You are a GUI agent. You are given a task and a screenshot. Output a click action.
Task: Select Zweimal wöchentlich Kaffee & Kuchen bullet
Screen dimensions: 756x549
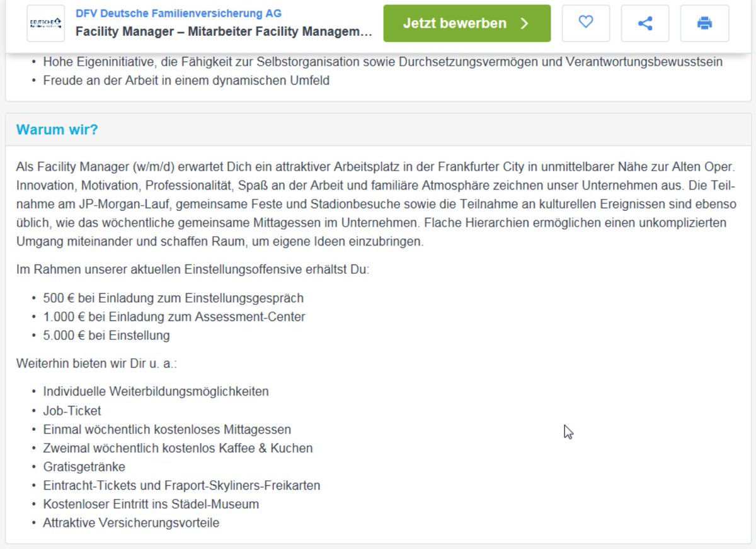(x=178, y=448)
